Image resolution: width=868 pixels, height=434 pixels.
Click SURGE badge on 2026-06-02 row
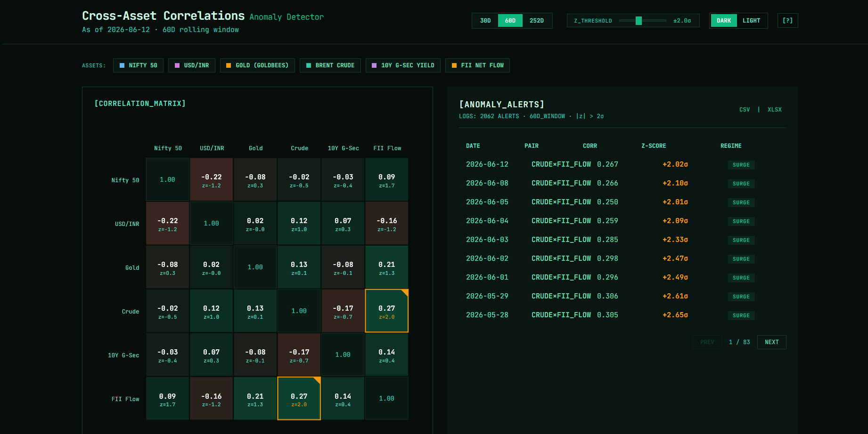coord(741,259)
